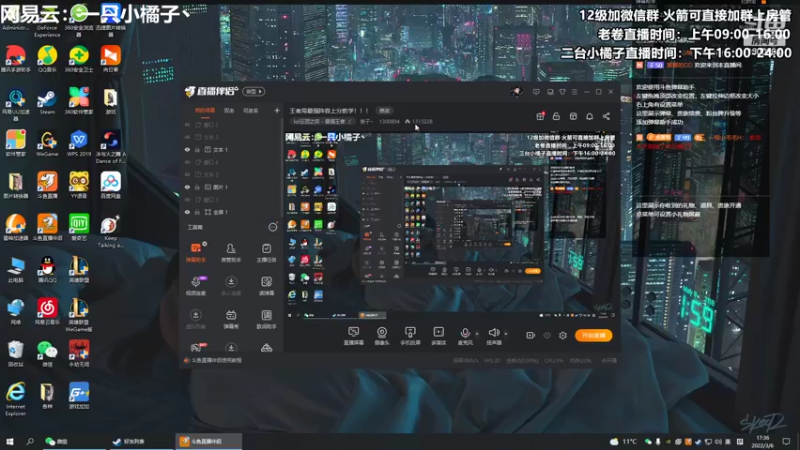
Task: Toggle visibility of the 窗口 4 layer
Action: coord(187,162)
